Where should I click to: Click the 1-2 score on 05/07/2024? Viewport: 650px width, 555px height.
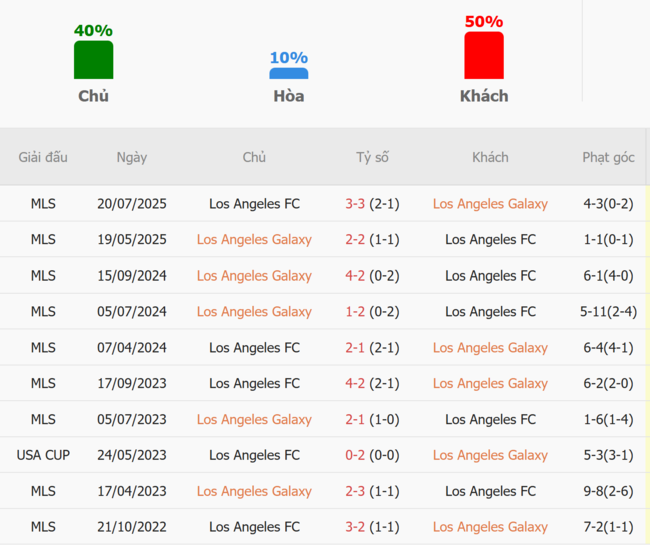tap(355, 312)
